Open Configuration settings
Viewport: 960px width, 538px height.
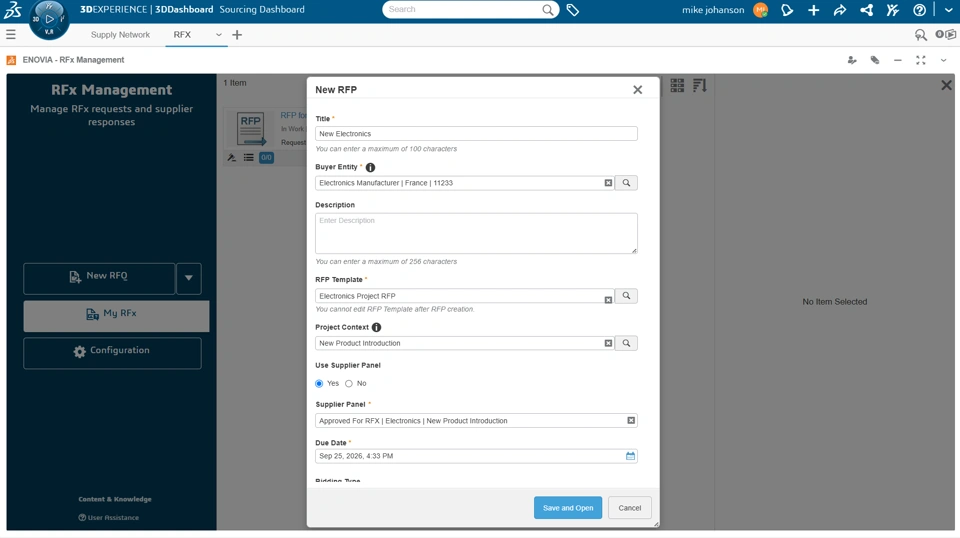[112, 353]
